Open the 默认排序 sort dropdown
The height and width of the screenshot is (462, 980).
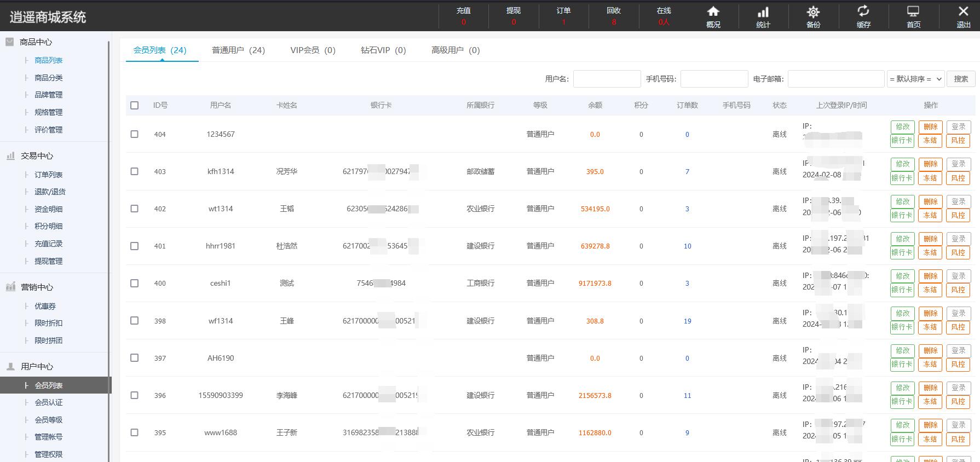click(x=915, y=79)
